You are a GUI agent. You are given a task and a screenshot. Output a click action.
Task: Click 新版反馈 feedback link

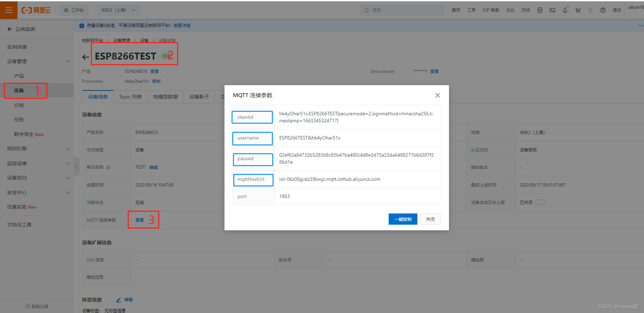click(37, 306)
